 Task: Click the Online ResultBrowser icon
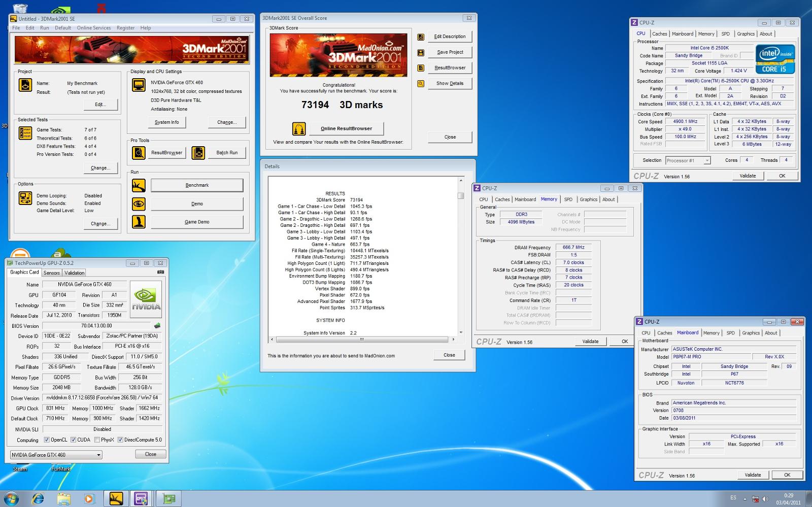click(299, 129)
